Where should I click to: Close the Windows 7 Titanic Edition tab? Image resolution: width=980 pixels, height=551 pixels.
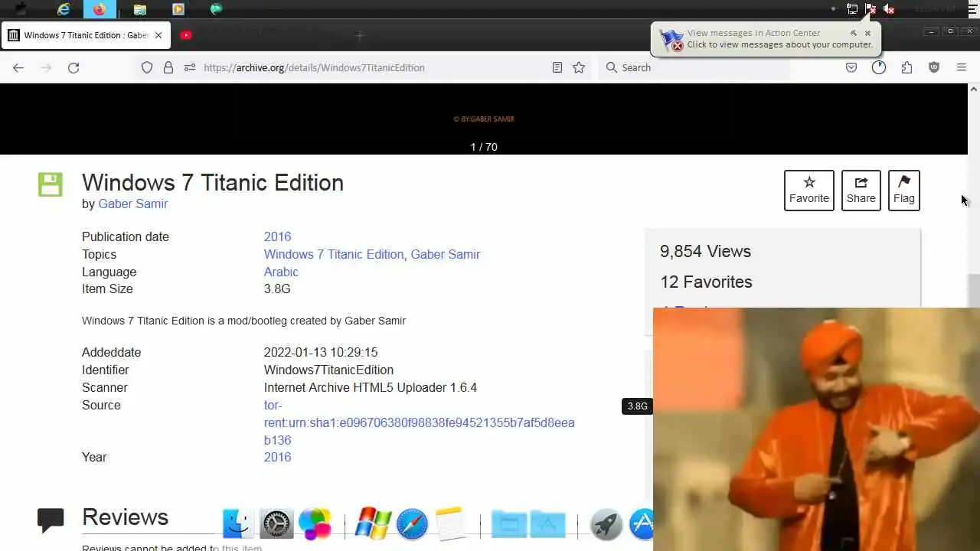coord(158,35)
